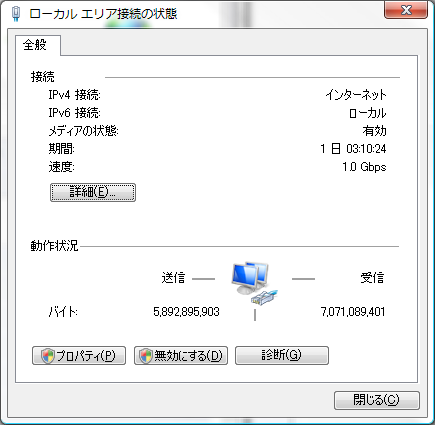Click the IPv4 接続 value インターネット
Image resolution: width=435 pixels, height=425 pixels.
356,95
